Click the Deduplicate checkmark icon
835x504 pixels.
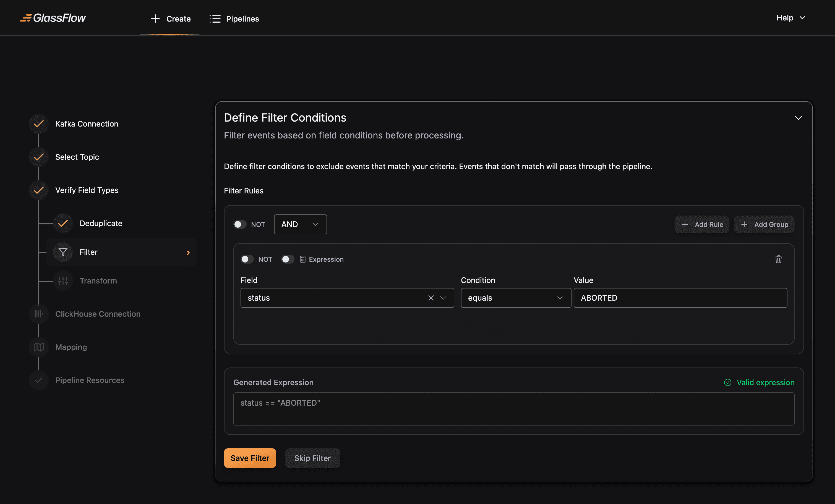pos(63,223)
